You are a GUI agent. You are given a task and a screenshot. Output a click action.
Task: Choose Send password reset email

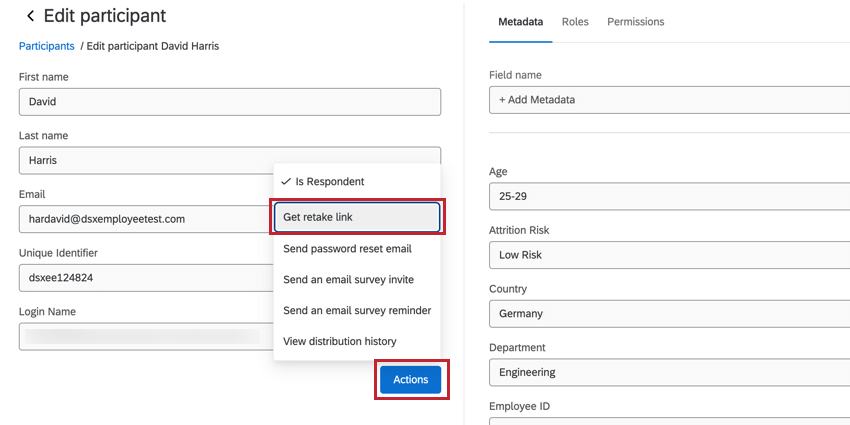coord(347,249)
